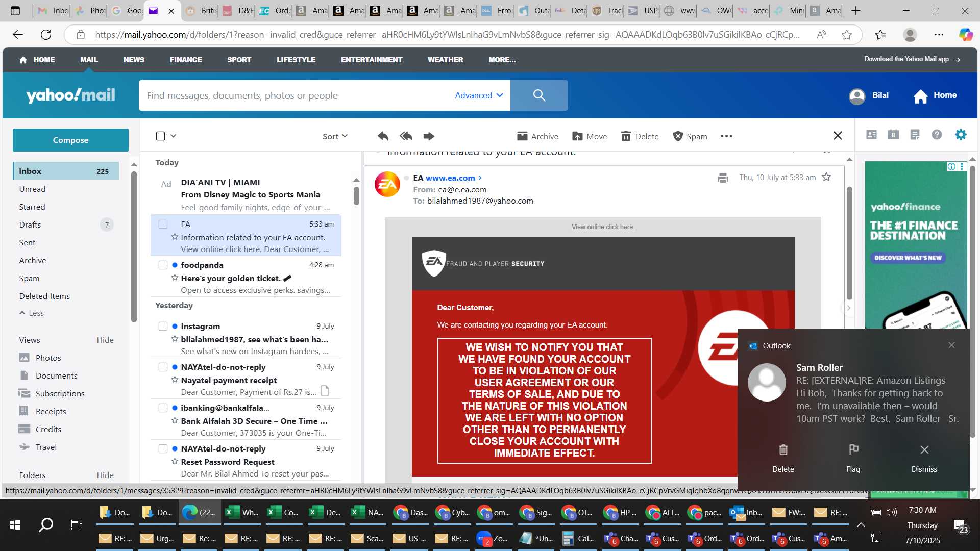Open the Drafts folder
The height and width of the screenshot is (551, 980).
(65, 224)
